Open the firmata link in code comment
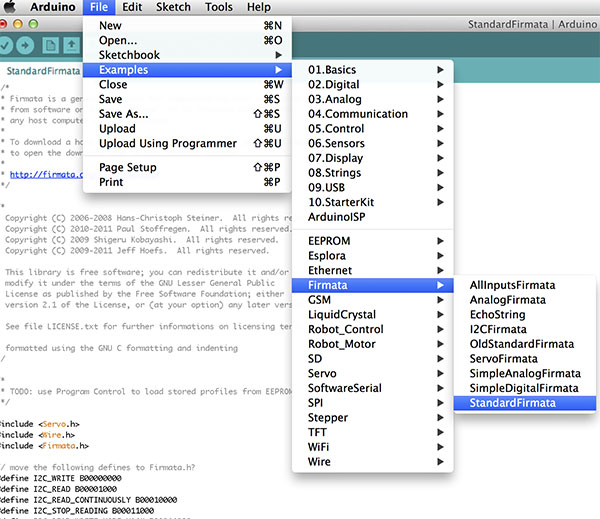Screen dimensions: 600x519 coord(45,174)
